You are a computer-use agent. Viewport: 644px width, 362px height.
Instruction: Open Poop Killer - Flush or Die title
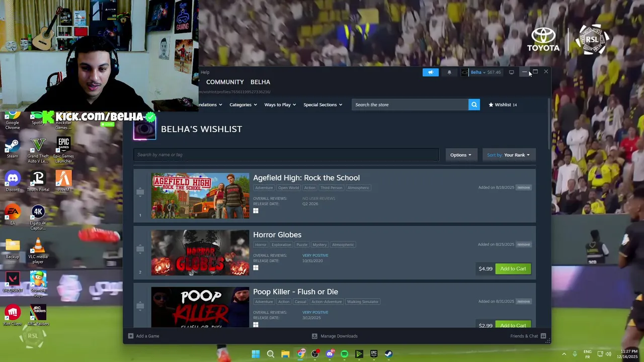click(295, 292)
